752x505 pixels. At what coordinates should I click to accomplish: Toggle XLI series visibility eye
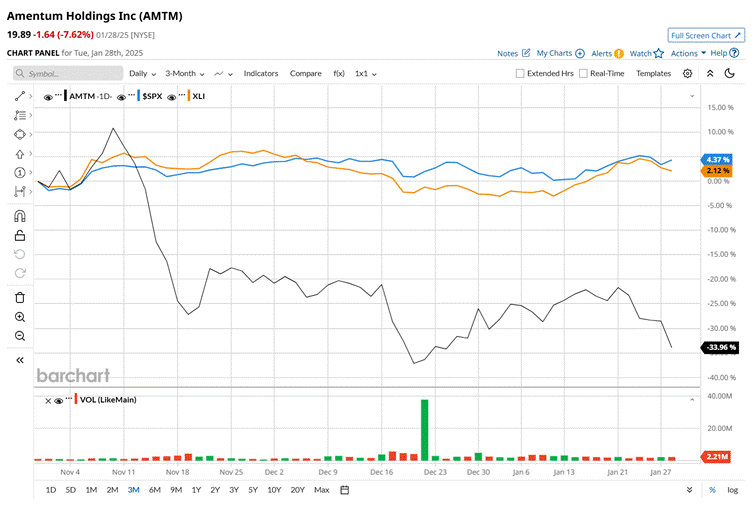(172, 97)
